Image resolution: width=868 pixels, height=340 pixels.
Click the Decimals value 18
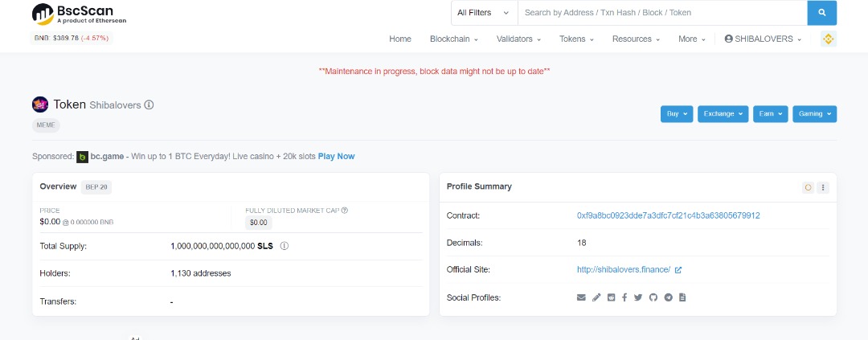point(581,243)
